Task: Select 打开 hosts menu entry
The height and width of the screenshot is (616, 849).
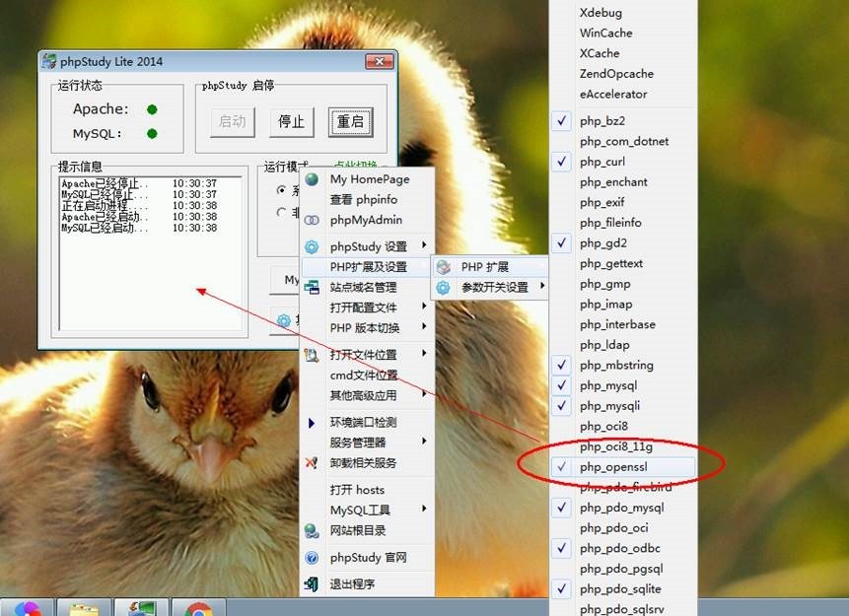Action: [x=357, y=490]
